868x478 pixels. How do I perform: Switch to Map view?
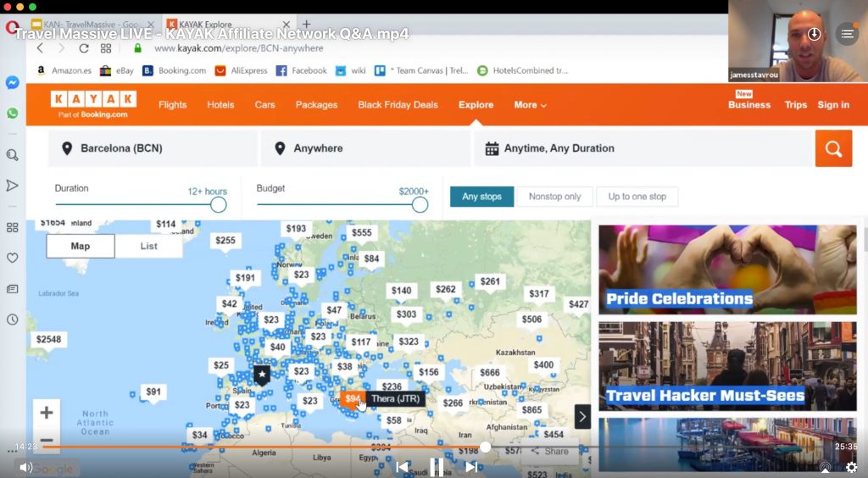pyautogui.click(x=81, y=246)
